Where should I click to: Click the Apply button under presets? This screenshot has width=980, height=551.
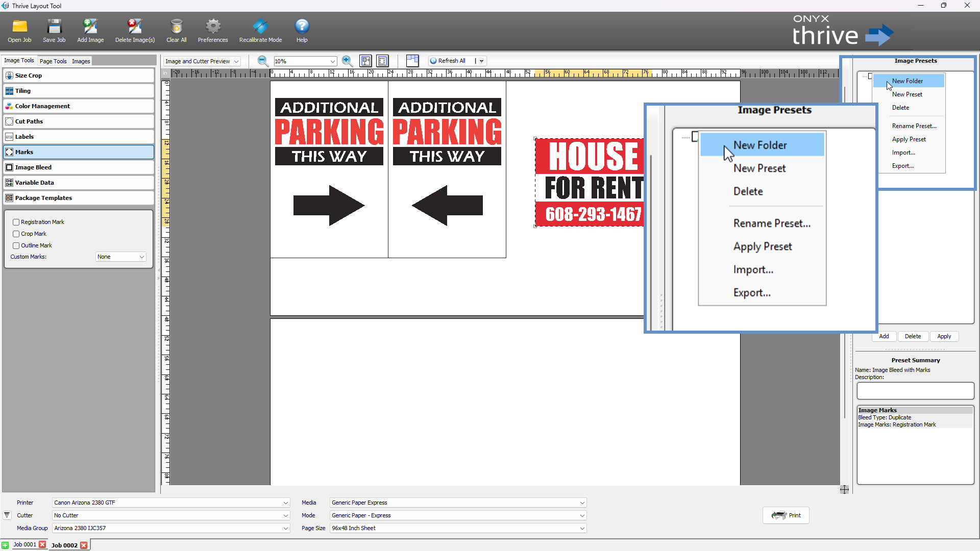coord(944,337)
